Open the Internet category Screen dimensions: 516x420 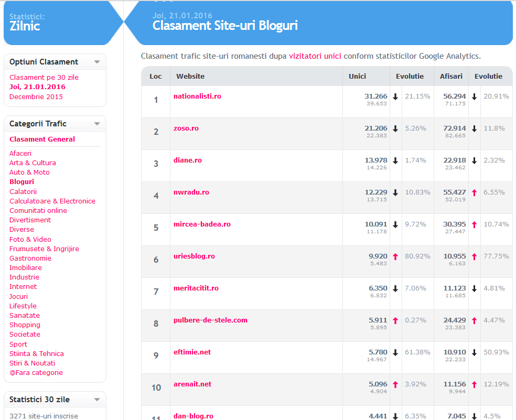coord(23,287)
